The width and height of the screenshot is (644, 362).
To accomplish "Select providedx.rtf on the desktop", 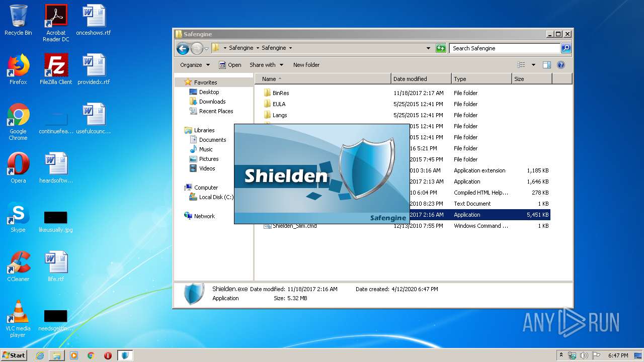I will point(94,69).
